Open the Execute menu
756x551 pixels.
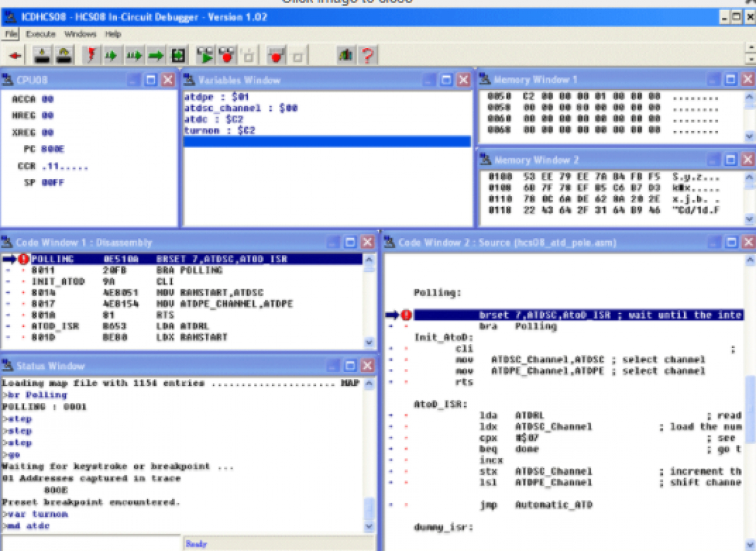(41, 34)
